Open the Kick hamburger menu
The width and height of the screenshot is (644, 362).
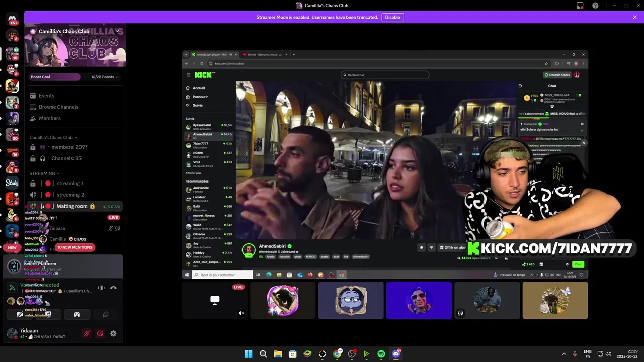click(x=189, y=75)
